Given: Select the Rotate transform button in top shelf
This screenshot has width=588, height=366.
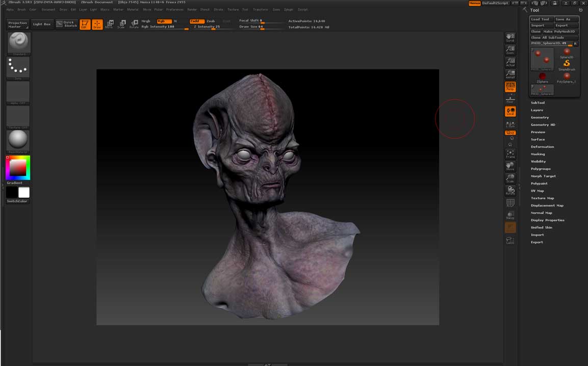Looking at the screenshot, I should pyautogui.click(x=134, y=24).
